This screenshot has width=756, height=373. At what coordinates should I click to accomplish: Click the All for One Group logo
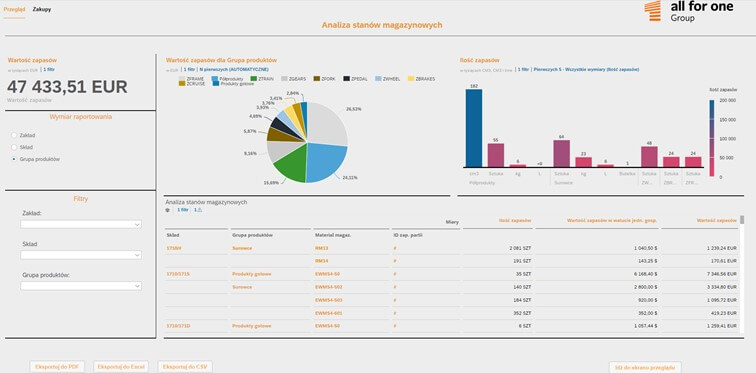[x=689, y=11]
